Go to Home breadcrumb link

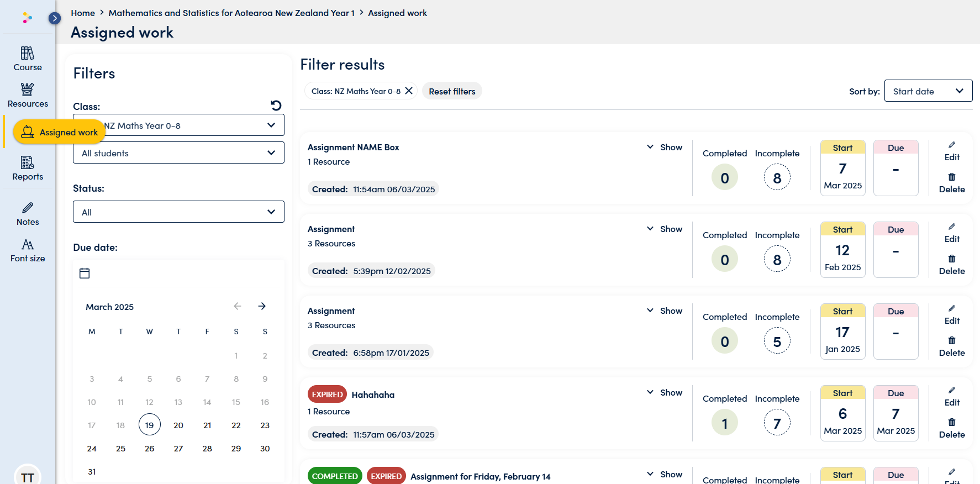(x=83, y=13)
